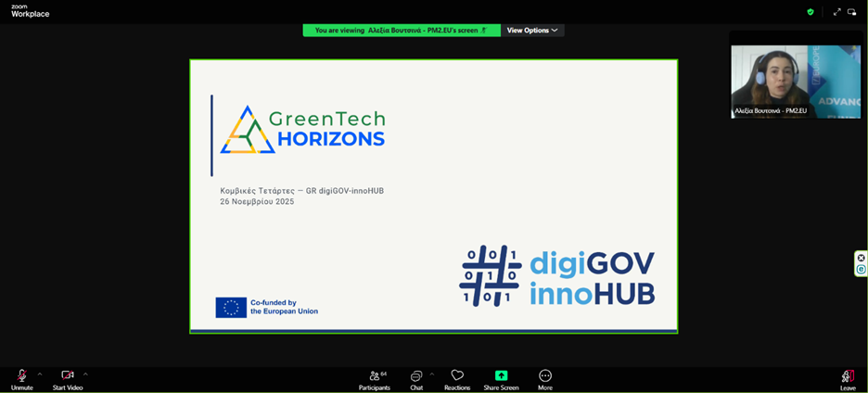
Task: Open video options arrow beside Start Video
Action: pos(85,374)
